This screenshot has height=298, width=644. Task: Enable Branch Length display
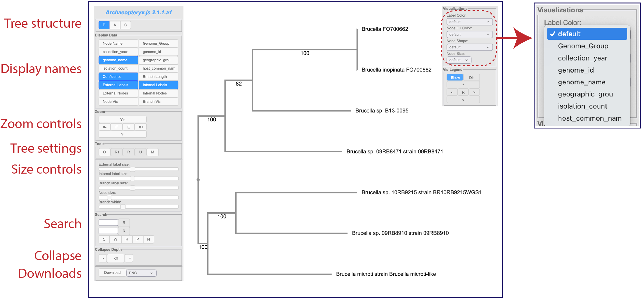pos(158,77)
